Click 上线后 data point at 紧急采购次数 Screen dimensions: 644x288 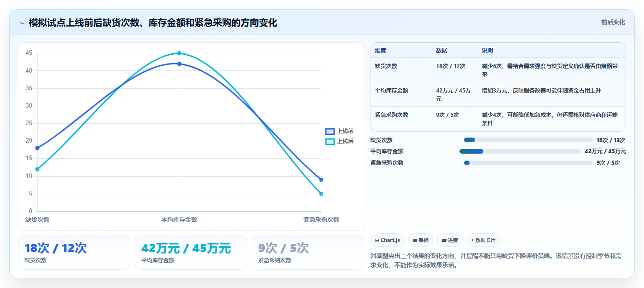(x=321, y=194)
